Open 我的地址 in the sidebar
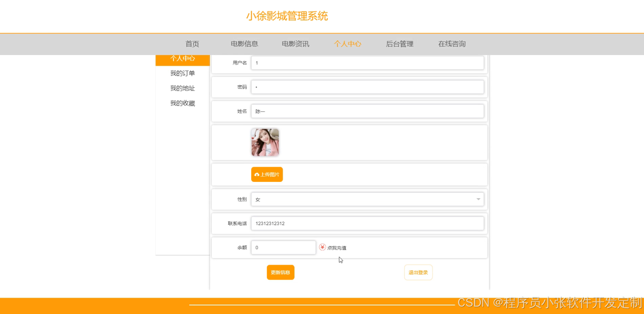Image resolution: width=644 pixels, height=314 pixels. [183, 88]
